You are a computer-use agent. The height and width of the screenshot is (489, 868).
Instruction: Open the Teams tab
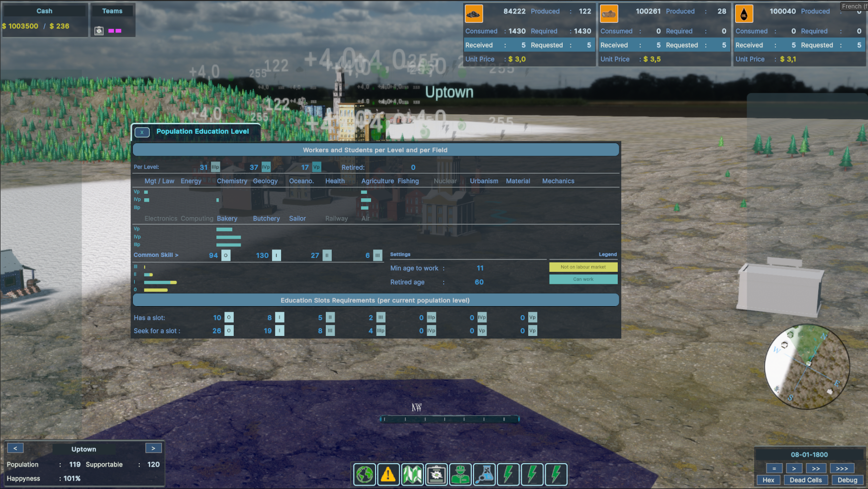112,11
